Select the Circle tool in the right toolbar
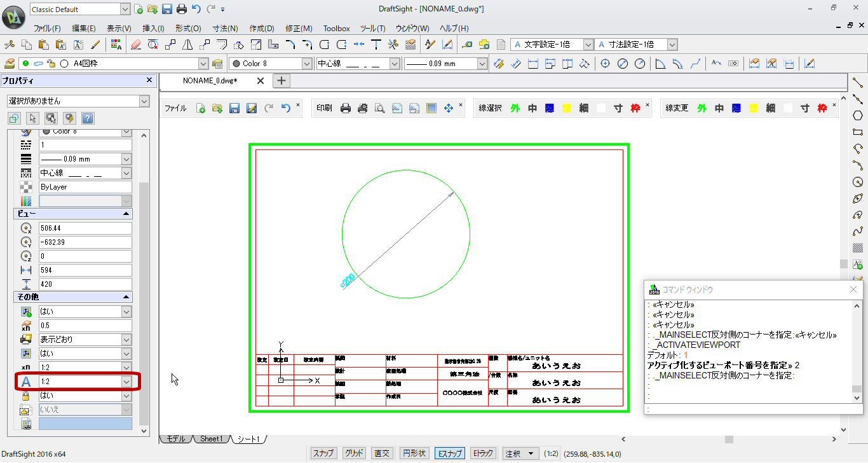Image resolution: width=868 pixels, height=463 pixels. click(x=858, y=182)
